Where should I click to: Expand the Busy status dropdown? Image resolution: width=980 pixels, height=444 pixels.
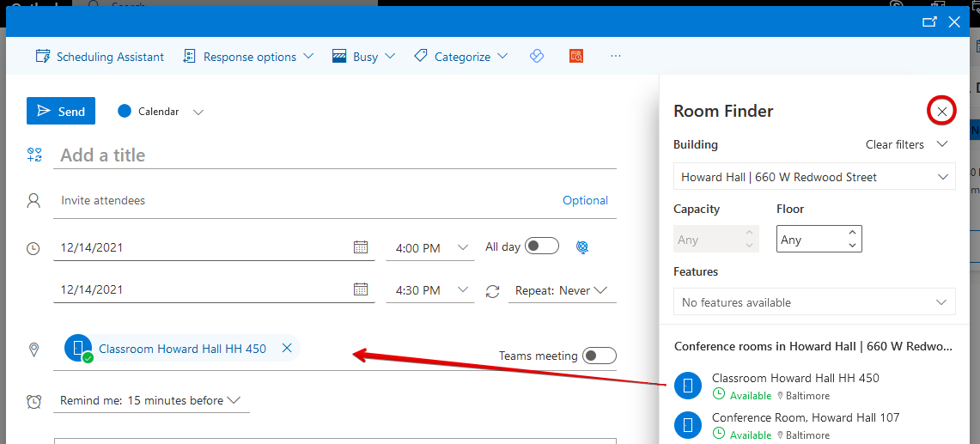pyautogui.click(x=363, y=57)
